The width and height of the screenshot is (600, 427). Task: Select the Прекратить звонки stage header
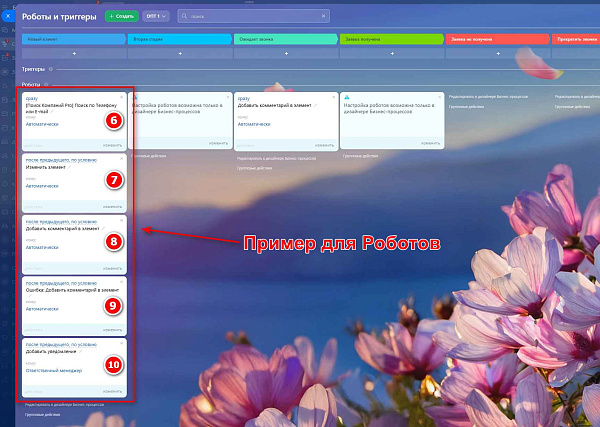tap(576, 39)
